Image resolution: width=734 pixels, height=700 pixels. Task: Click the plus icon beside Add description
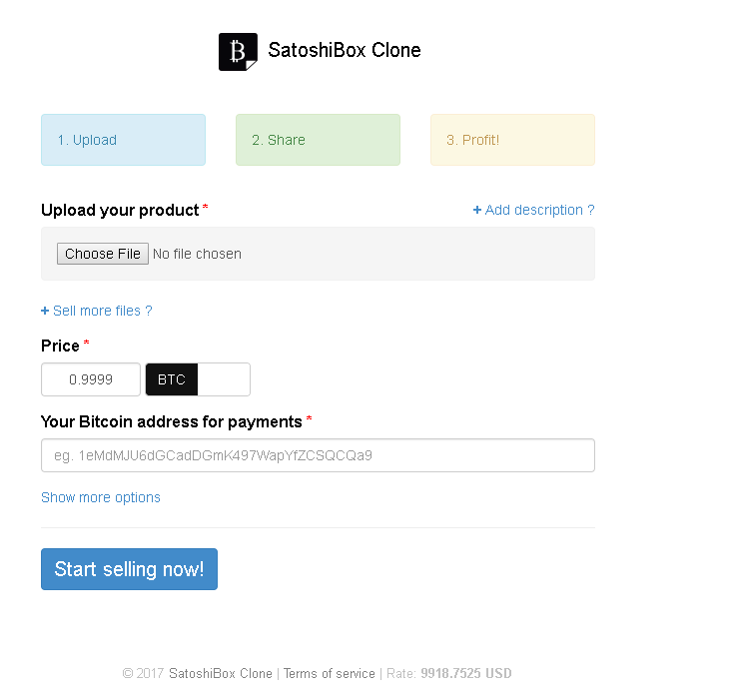coord(477,210)
